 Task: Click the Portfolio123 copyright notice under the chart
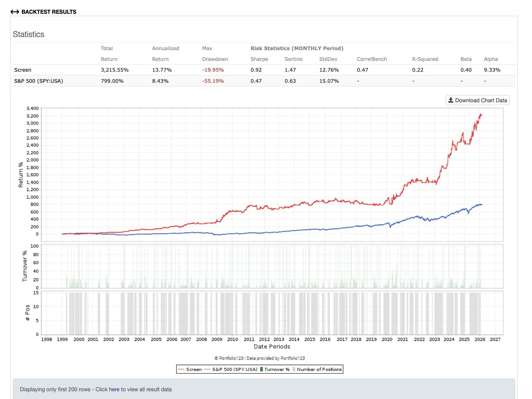point(260,358)
